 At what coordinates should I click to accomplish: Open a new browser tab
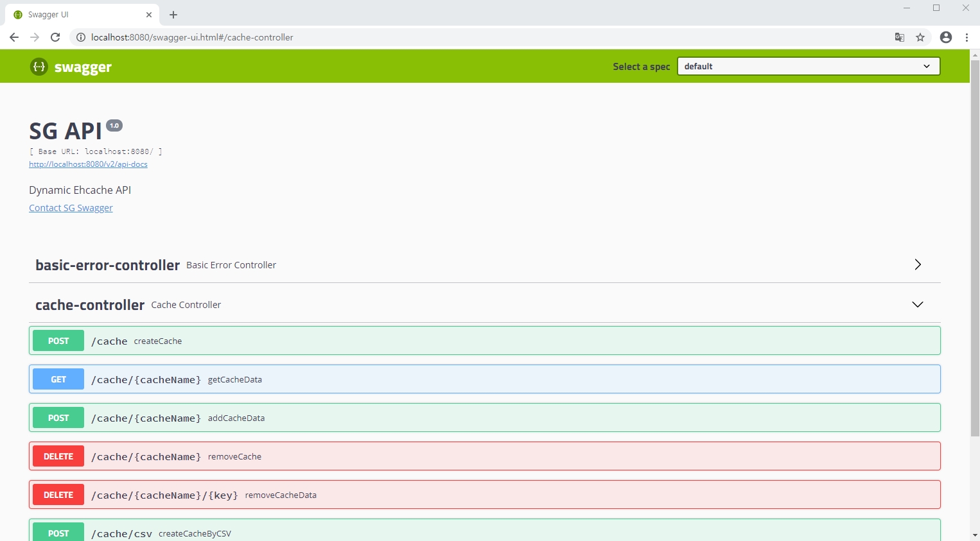coord(173,15)
